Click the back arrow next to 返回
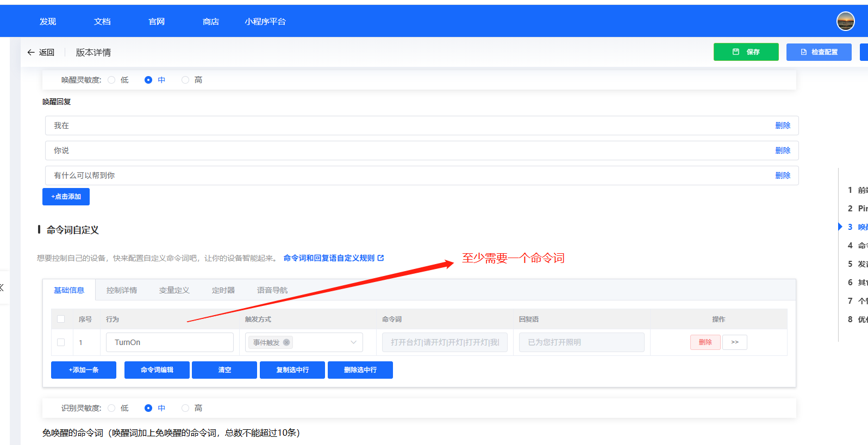The height and width of the screenshot is (445, 868). pyautogui.click(x=31, y=53)
